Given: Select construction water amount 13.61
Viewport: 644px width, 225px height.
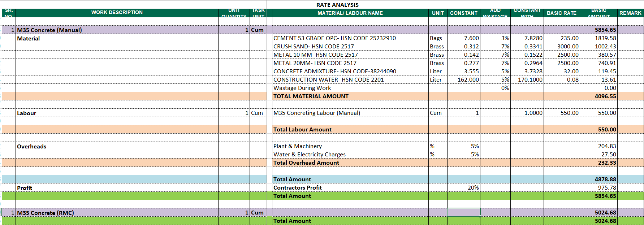Looking at the screenshot, I should click(x=598, y=80).
